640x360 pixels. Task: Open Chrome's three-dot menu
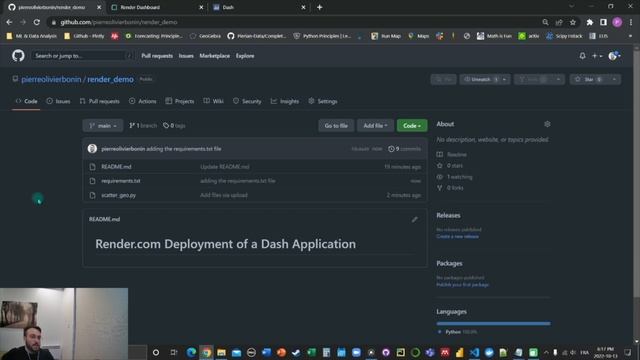pyautogui.click(x=631, y=22)
